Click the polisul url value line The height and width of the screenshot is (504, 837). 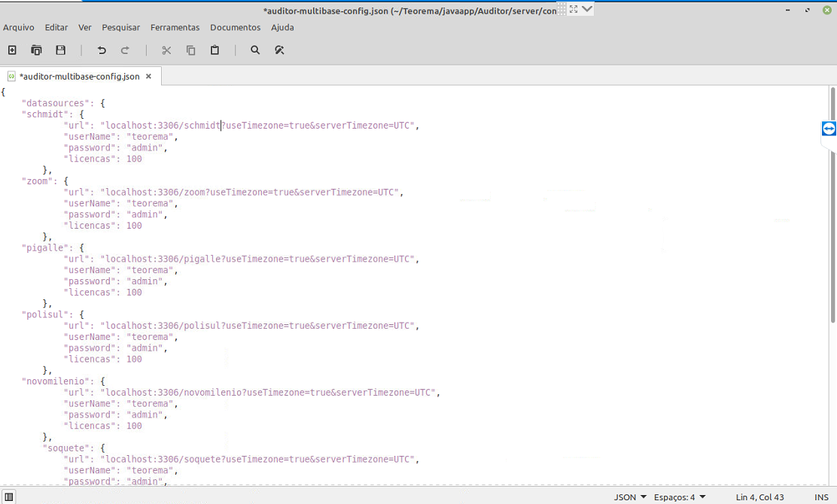click(242, 325)
